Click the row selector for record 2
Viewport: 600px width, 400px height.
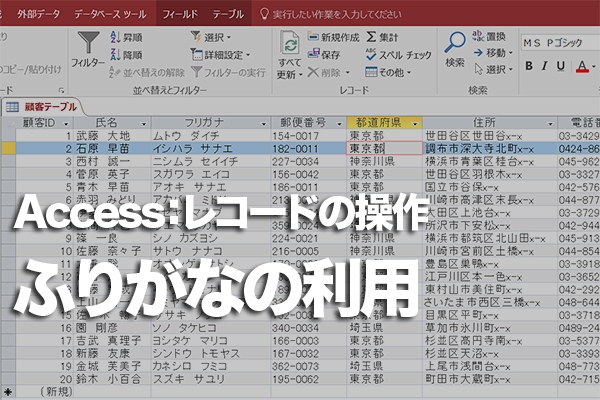(8, 149)
